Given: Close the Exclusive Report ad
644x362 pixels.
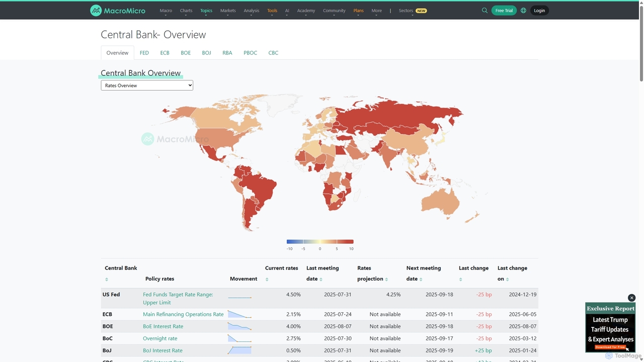Looking at the screenshot, I should (x=632, y=298).
